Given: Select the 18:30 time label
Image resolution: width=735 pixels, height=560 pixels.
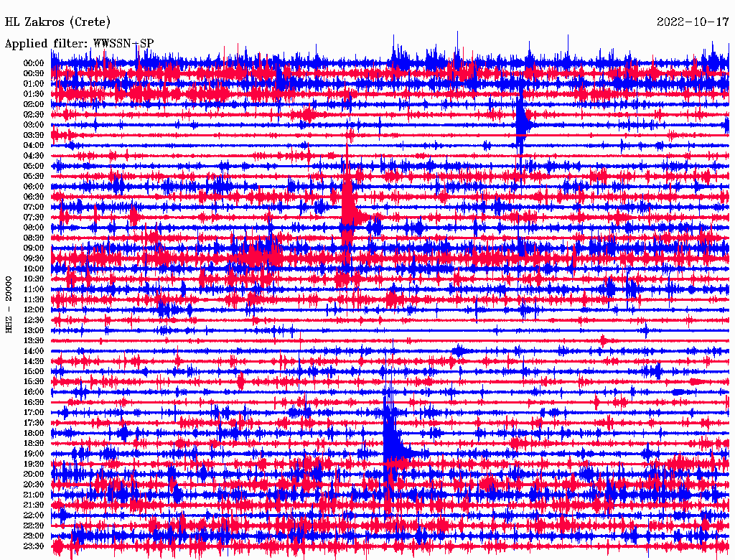Looking at the screenshot, I should (x=34, y=444).
